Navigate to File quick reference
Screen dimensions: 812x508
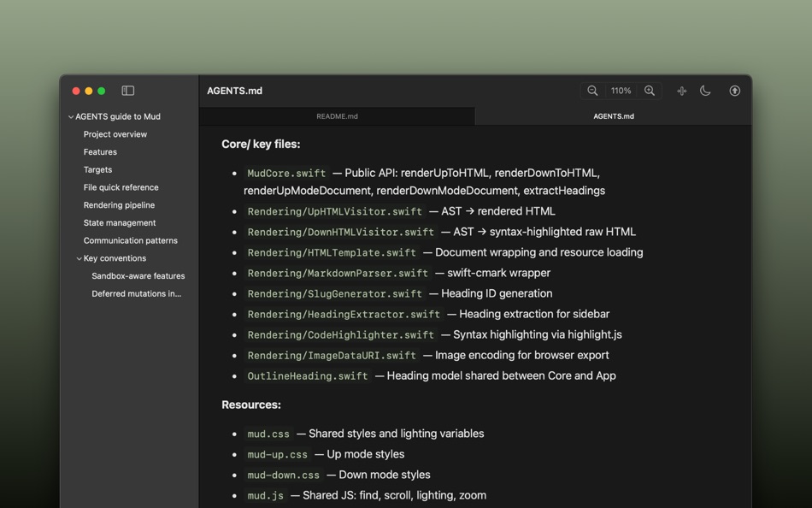[121, 187]
